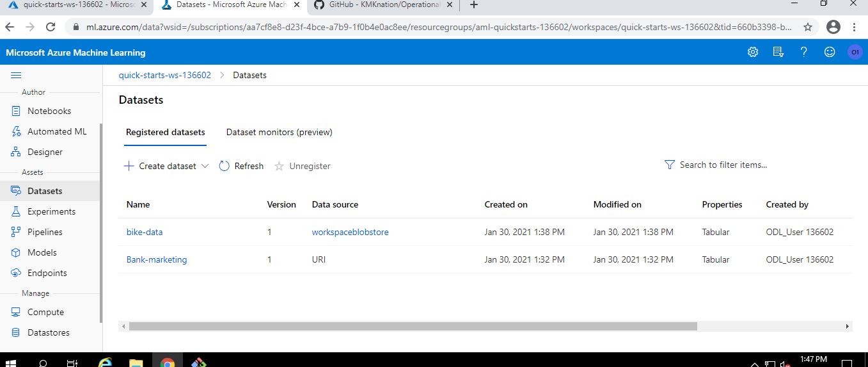
Task: Open the bike-data dataset link
Action: pyautogui.click(x=145, y=232)
